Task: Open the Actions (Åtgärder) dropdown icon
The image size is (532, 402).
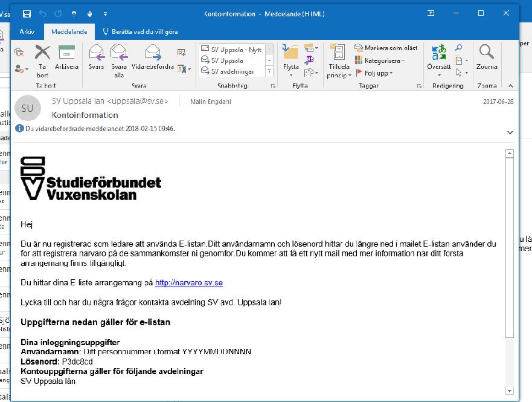Action: 311,73
